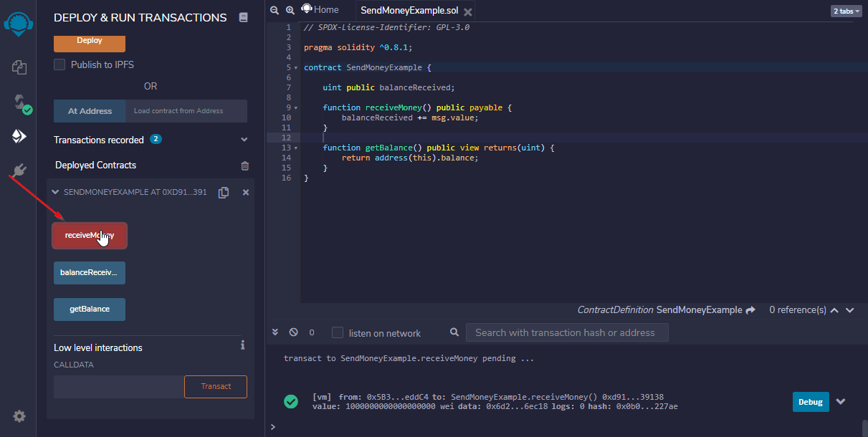Click the terminal command prompt line
The height and width of the screenshot is (437, 868).
click(566, 426)
